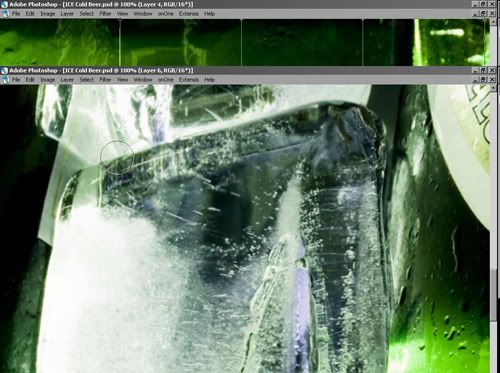This screenshot has height=373, width=500.
Task: Open Filter menu in Layer 6 window
Action: tap(105, 80)
